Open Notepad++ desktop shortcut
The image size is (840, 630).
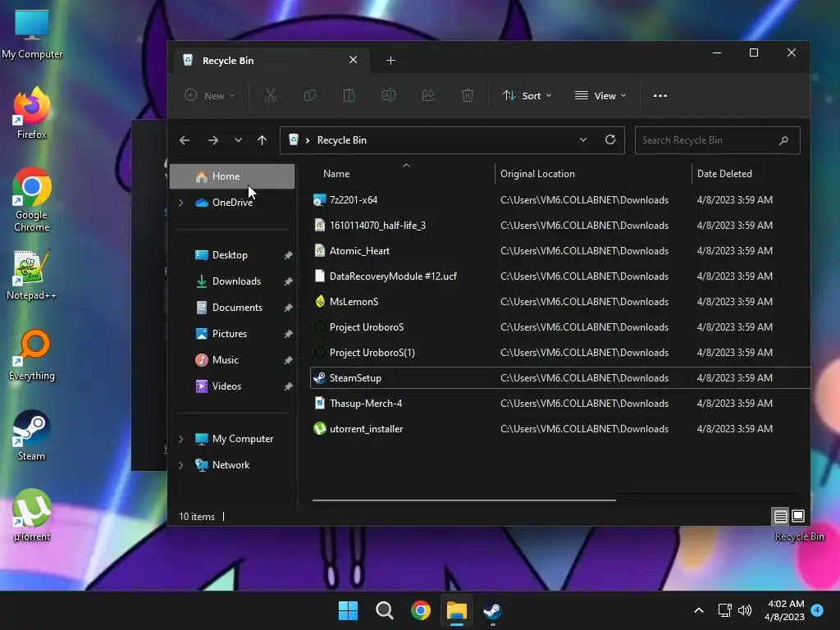(32, 275)
